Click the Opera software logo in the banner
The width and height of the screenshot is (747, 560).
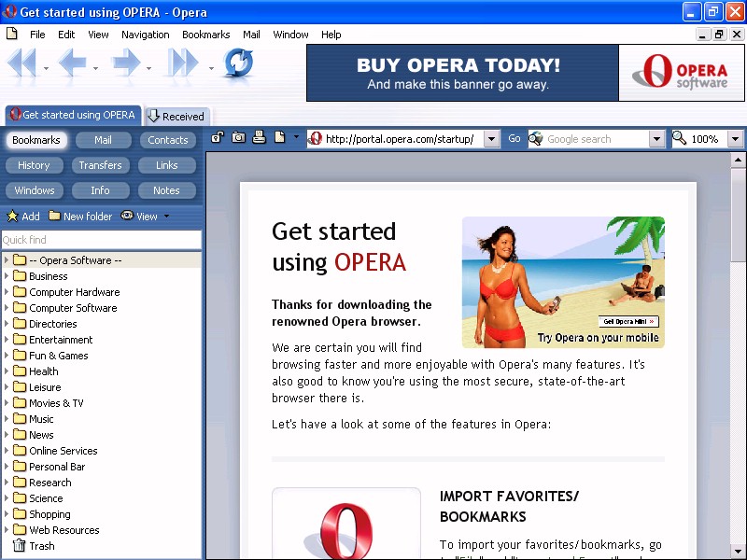(681, 73)
